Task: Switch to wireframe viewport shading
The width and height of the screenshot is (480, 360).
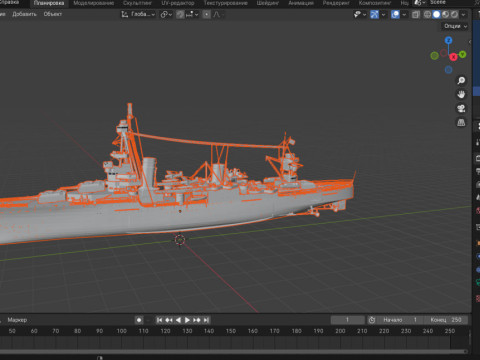Action: point(427,14)
